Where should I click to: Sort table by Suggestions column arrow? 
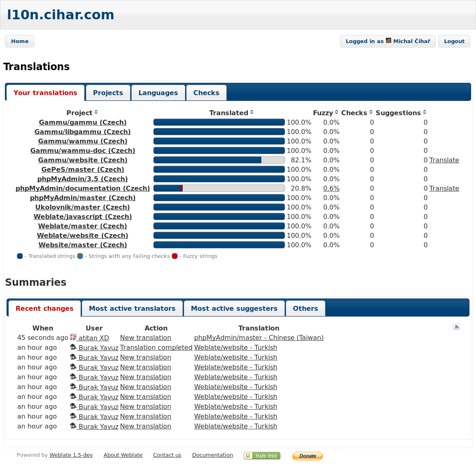(x=424, y=112)
